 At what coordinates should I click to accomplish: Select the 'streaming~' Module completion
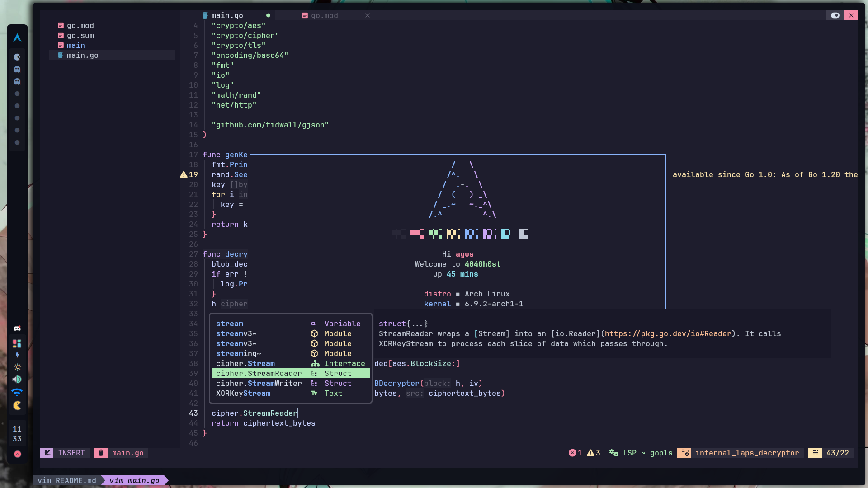pyautogui.click(x=291, y=353)
